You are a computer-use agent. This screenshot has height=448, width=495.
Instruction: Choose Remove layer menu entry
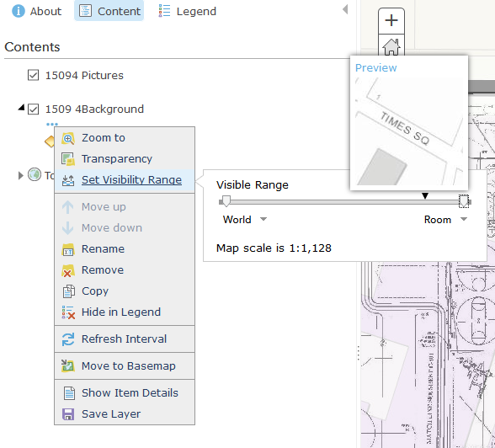pyautogui.click(x=125, y=270)
